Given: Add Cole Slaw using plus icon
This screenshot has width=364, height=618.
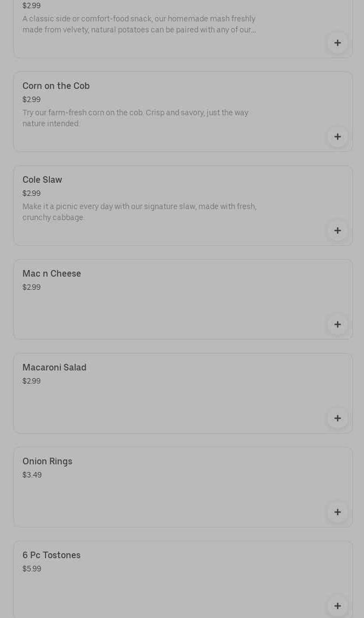Looking at the screenshot, I should 338,231.
